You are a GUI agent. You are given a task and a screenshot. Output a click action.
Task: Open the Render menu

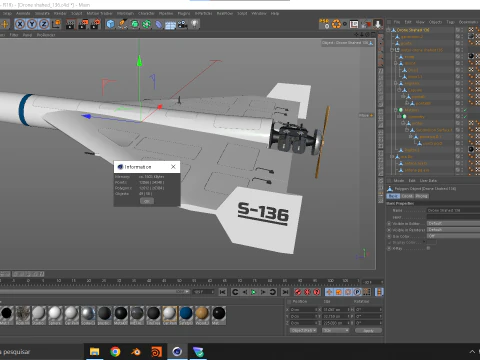click(x=60, y=13)
